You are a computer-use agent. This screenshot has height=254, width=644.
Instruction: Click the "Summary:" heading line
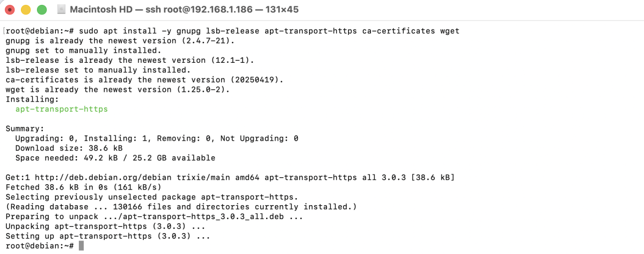tap(24, 129)
